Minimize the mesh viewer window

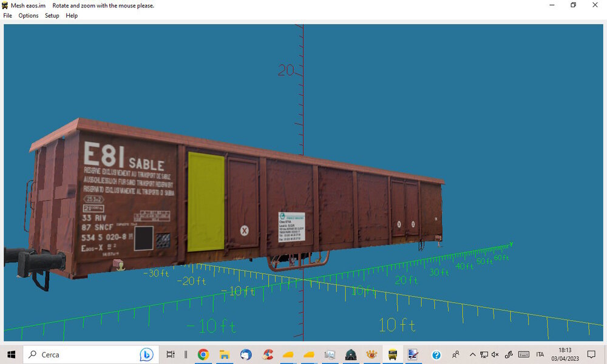tap(552, 5)
